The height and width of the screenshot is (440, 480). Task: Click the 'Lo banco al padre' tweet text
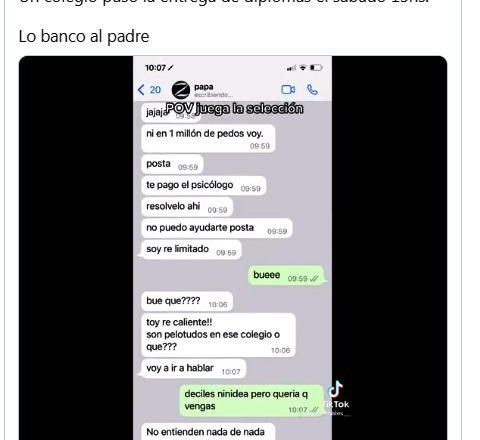[x=84, y=36]
